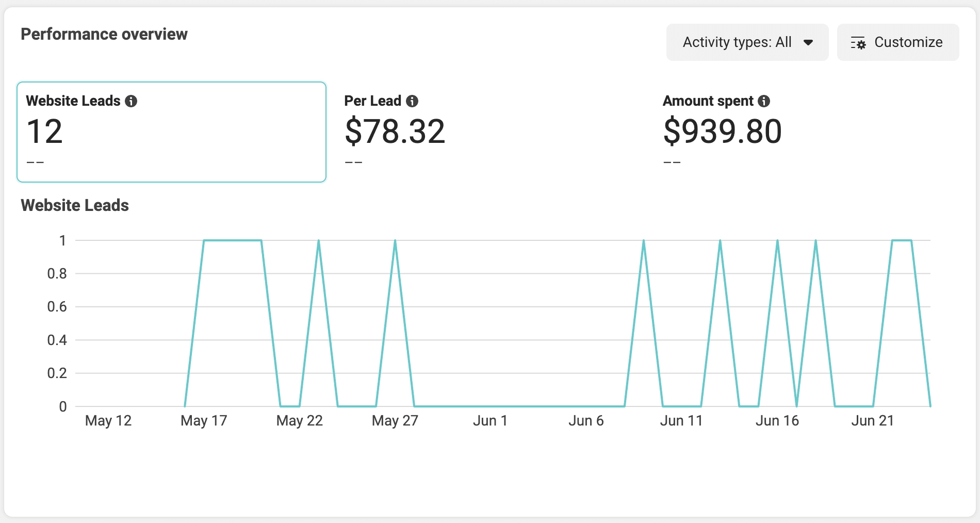The image size is (980, 523).
Task: Click the Jun 11 axis label
Action: (x=681, y=421)
